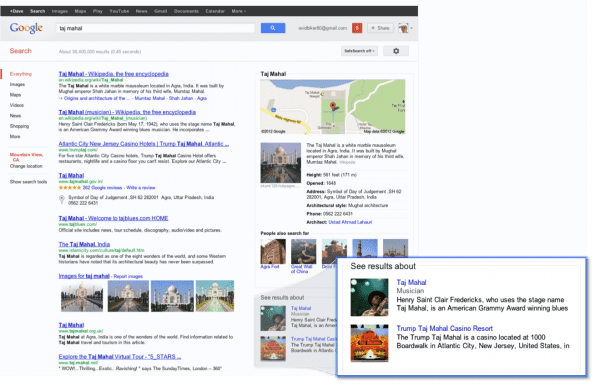Click the red notifications counter box
Viewport: 595px width, 385px height.
pos(357,28)
